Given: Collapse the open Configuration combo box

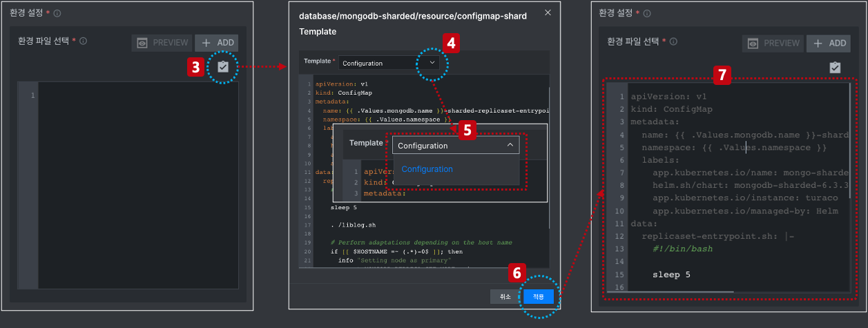Looking at the screenshot, I should click(510, 145).
